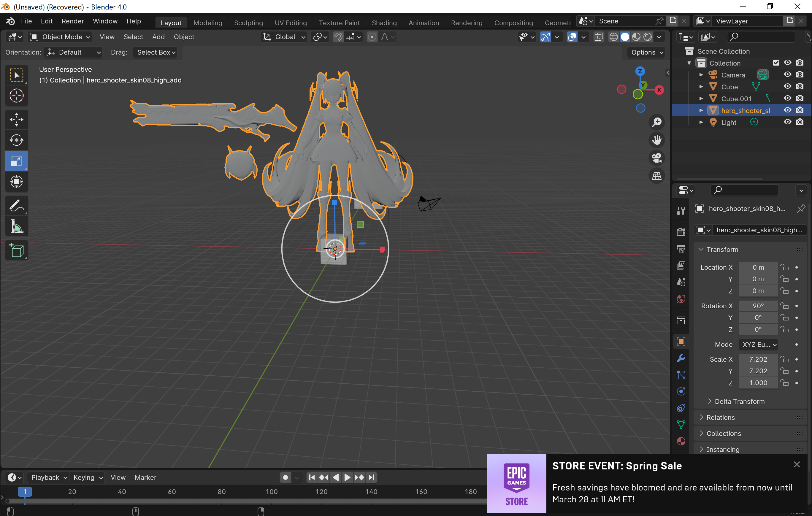Hide the Camera object in viewport
812x516 pixels.
point(787,74)
